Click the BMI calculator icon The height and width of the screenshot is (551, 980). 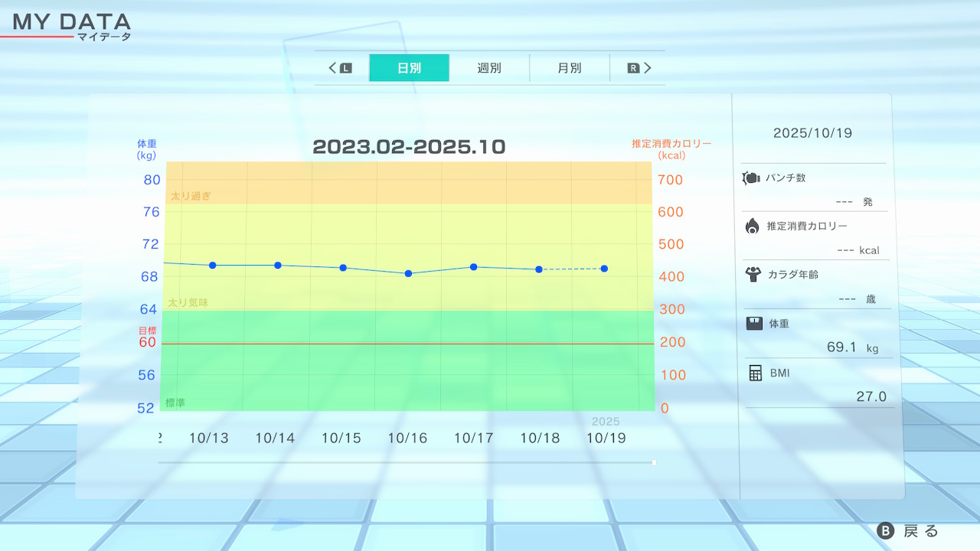click(755, 373)
